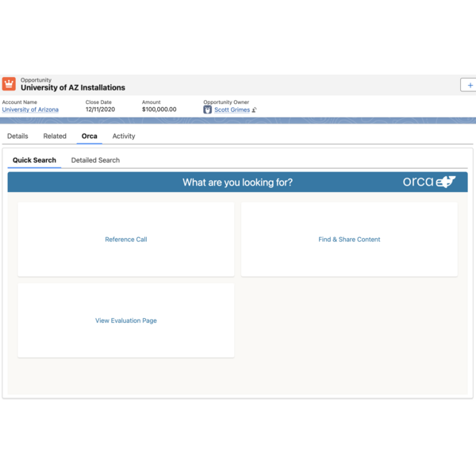Viewport: 476px width, 476px height.
Task: Click the change owner icon beside Scott Grimes
Action: 255,110
